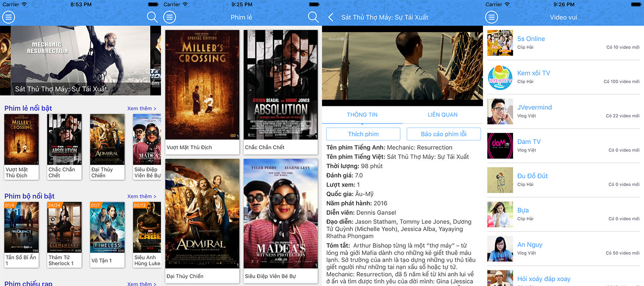Open small Miller's Crossing poster in Phim lẻ nổi bật
The width and height of the screenshot is (644, 286).
pos(21,139)
